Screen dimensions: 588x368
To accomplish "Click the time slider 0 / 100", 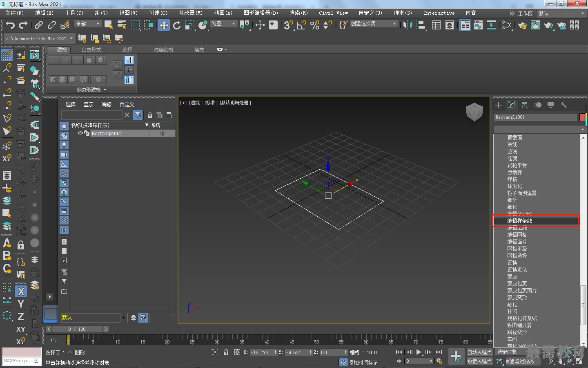I will tap(77, 329).
